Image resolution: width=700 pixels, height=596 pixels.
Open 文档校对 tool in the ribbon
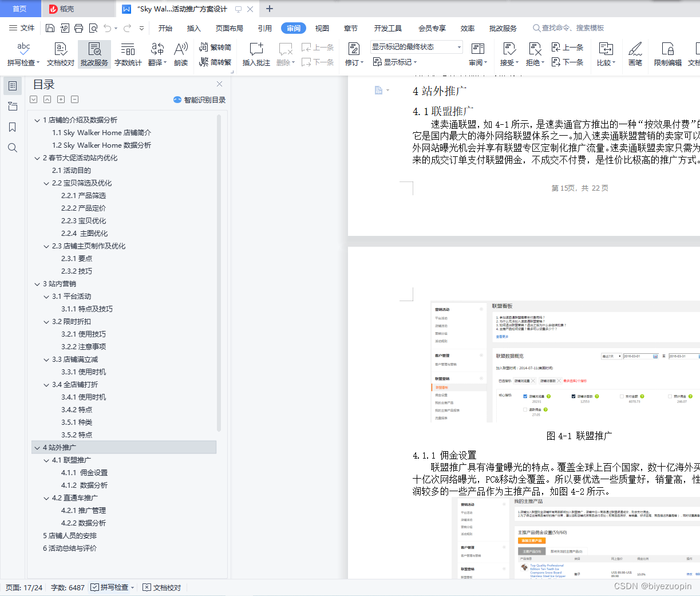(x=61, y=54)
